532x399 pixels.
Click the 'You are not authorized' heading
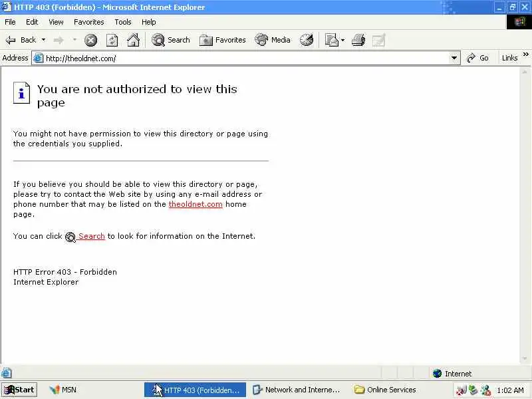tap(137, 96)
